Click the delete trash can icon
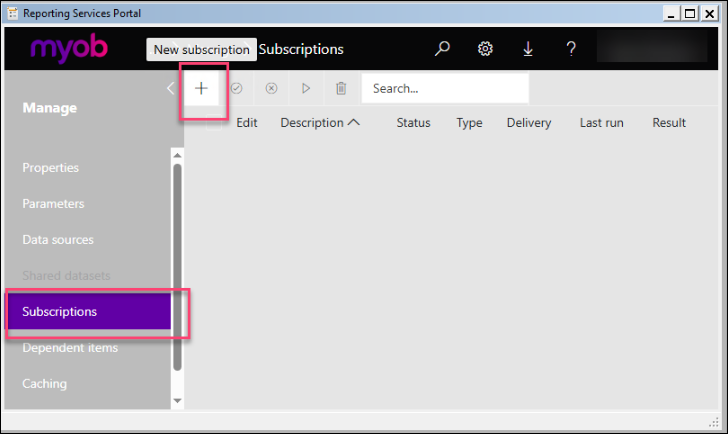The width and height of the screenshot is (728, 434). 341,88
